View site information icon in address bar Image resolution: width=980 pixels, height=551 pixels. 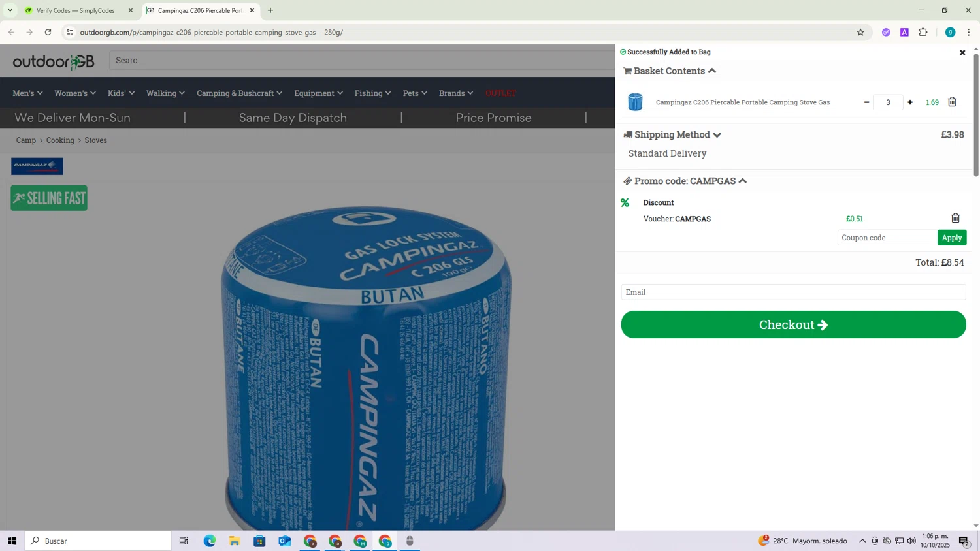(70, 32)
